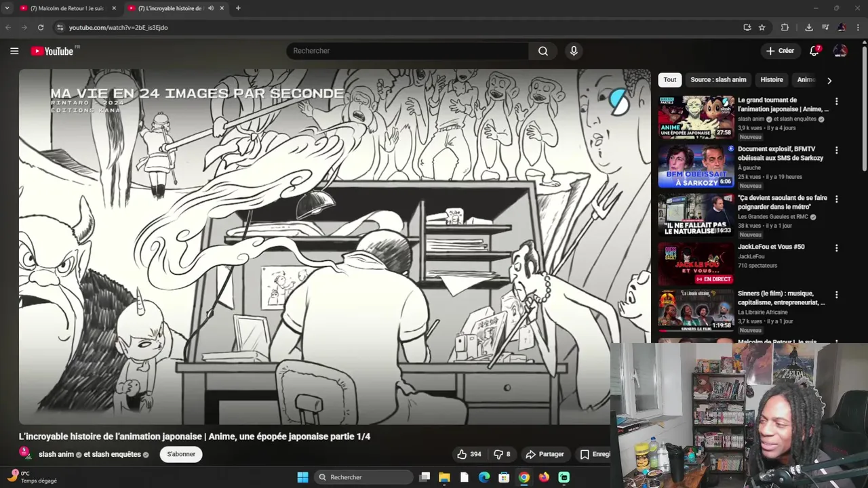Open JackLeFou et Vous #50 live thumbnail

pos(696,264)
